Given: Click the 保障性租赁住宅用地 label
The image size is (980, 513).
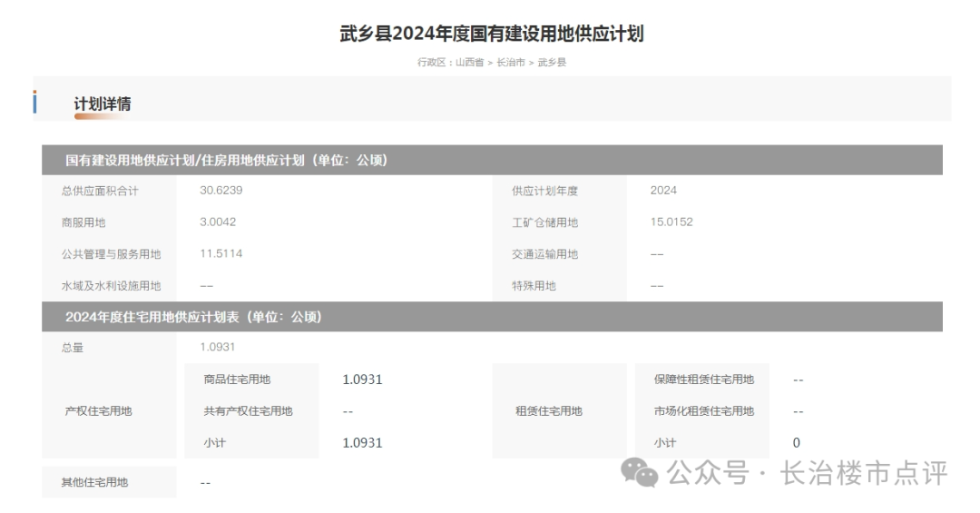Looking at the screenshot, I should coord(704,380).
